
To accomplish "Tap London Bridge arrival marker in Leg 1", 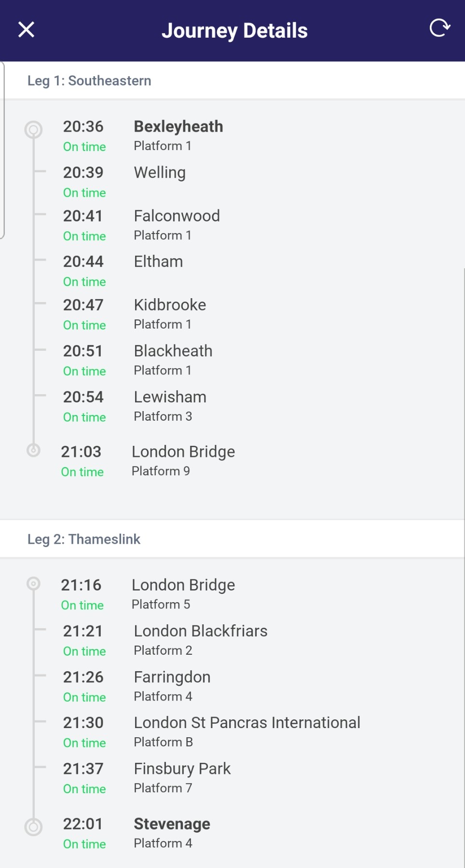I will click(x=33, y=450).
